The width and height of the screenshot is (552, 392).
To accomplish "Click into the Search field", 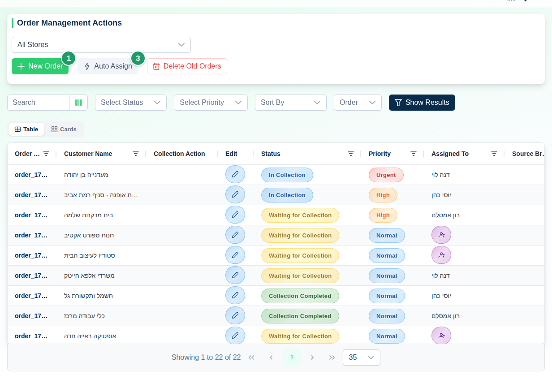I will (38, 103).
